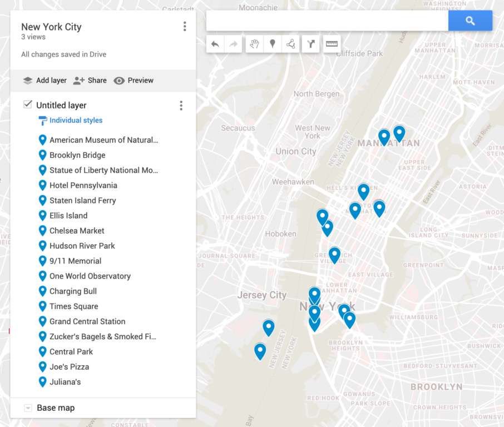
Task: Redo the last map change
Action: pyautogui.click(x=233, y=44)
